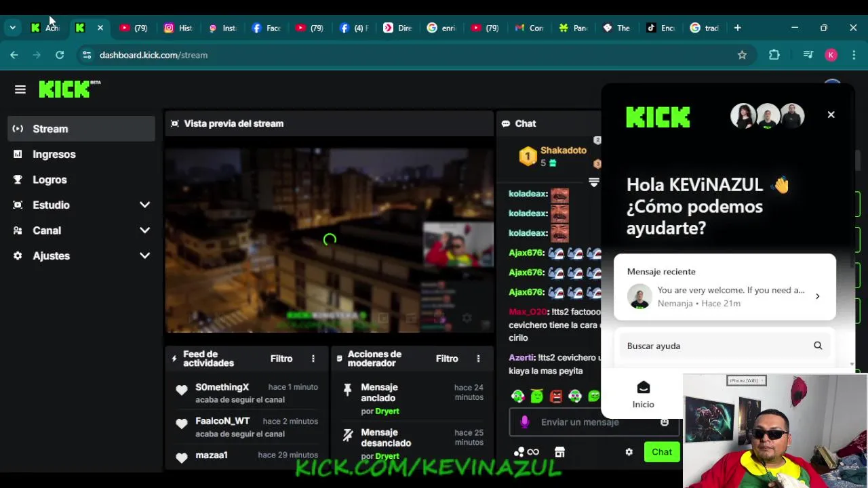Open Filtro in Feed de actividades
868x488 pixels.
point(281,359)
